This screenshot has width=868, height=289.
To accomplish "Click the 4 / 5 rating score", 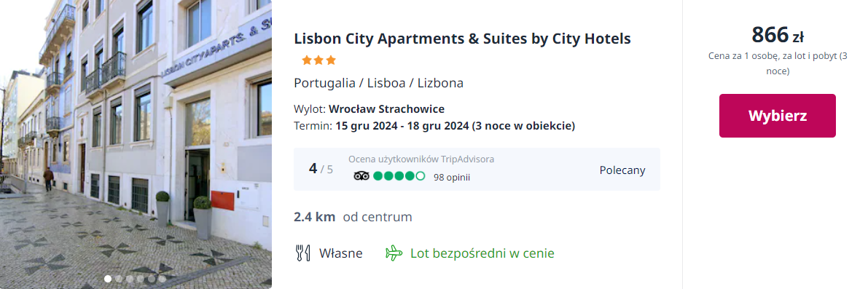I will (321, 169).
